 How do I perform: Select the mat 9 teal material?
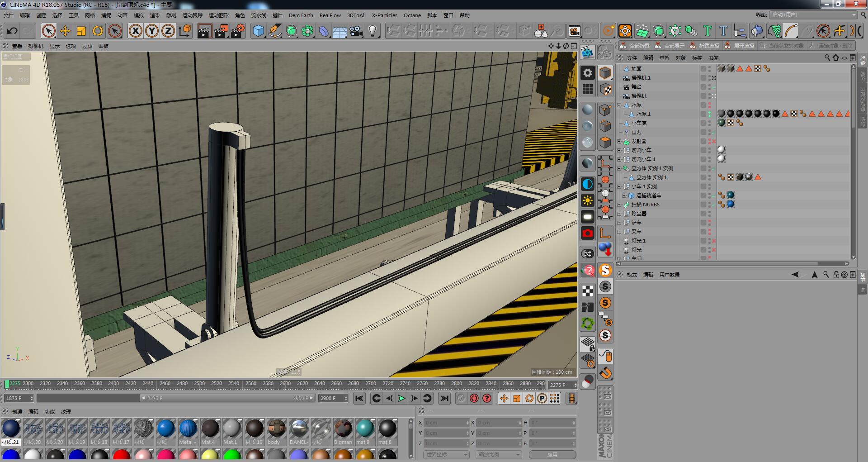[x=365, y=432]
